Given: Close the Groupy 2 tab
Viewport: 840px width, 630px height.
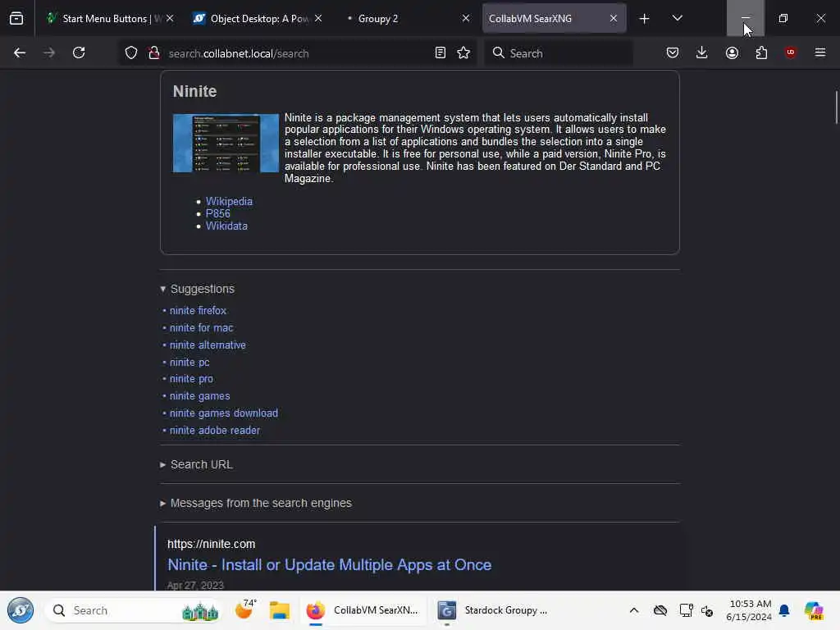Looking at the screenshot, I should pyautogui.click(x=466, y=18).
